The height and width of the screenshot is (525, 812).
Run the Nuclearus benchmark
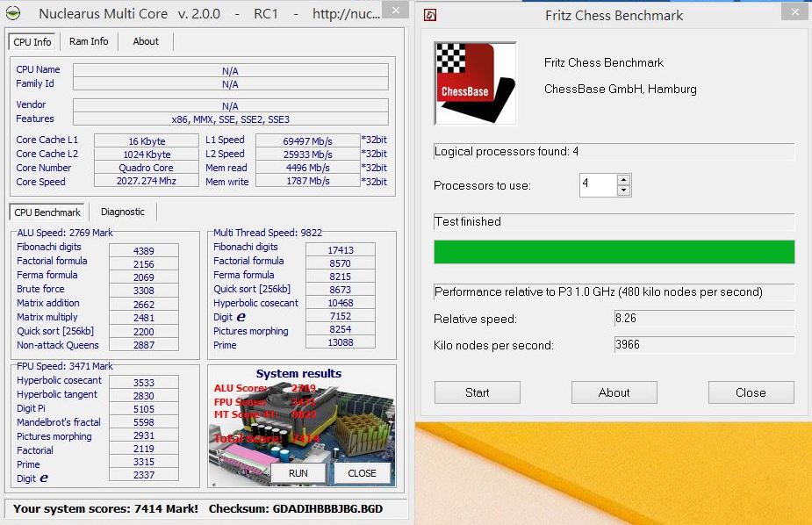tap(298, 473)
